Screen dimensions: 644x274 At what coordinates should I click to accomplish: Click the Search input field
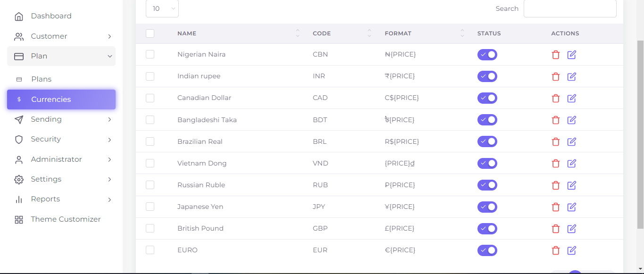569,8
